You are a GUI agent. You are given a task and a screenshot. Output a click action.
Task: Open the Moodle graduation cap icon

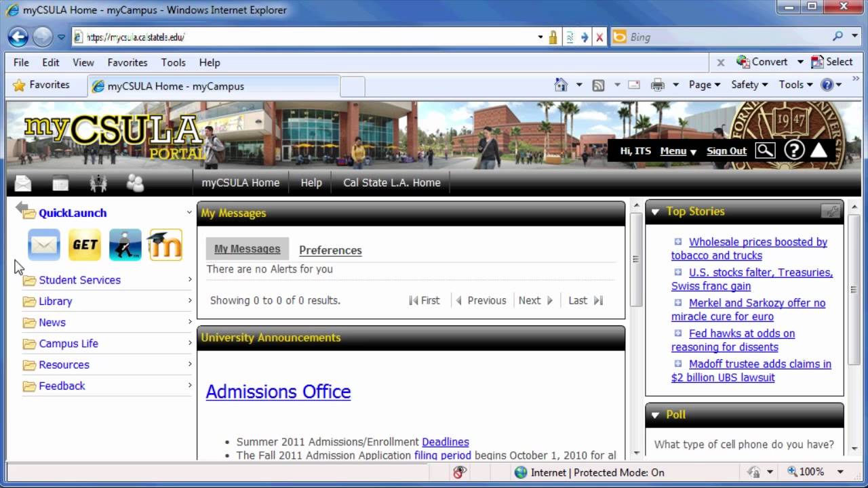pyautogui.click(x=166, y=245)
